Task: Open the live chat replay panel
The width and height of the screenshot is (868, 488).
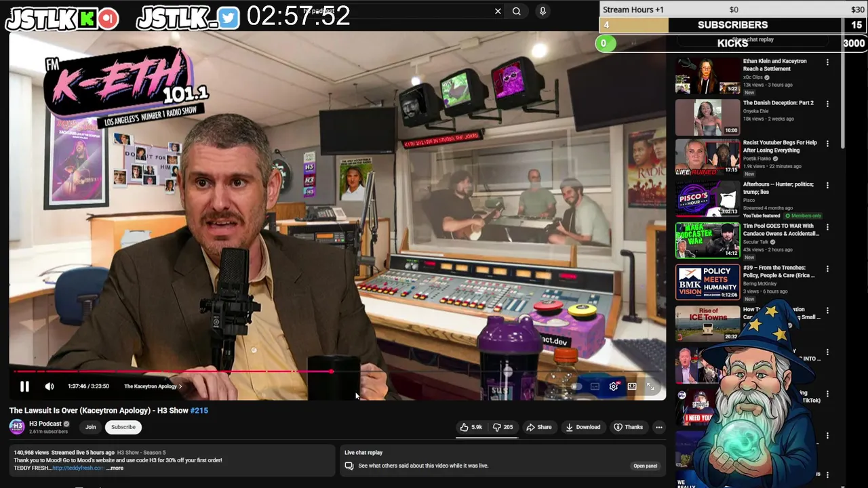Action: click(645, 466)
